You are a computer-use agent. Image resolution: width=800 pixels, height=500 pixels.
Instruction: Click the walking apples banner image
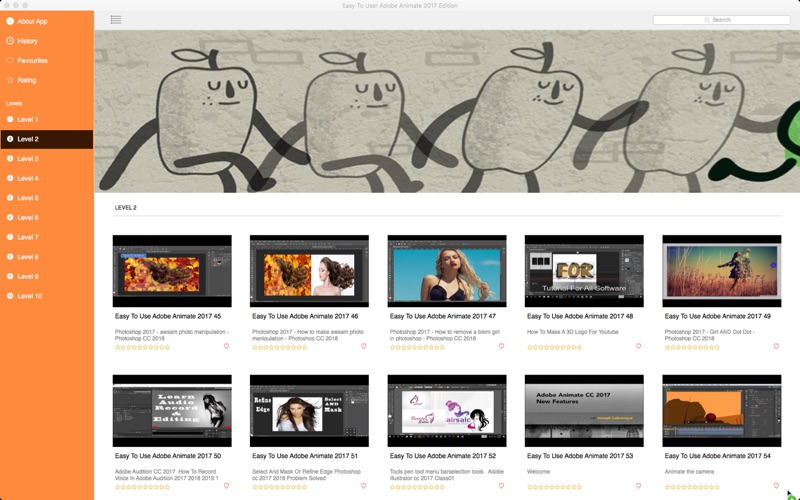[x=447, y=111]
